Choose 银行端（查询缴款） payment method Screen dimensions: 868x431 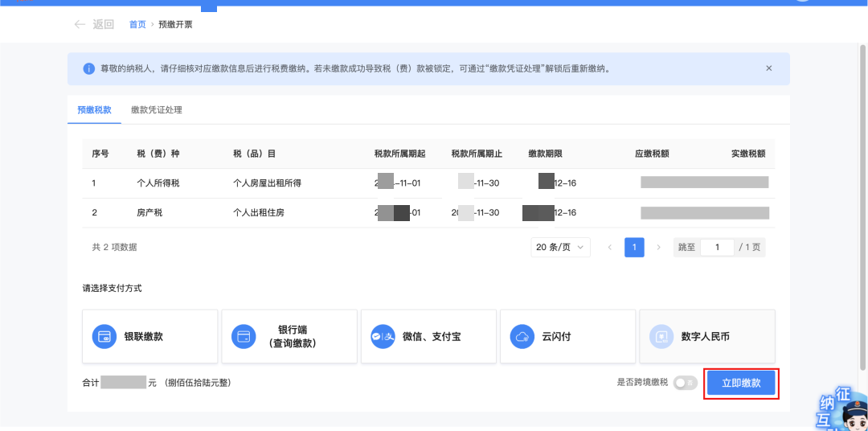coord(289,336)
